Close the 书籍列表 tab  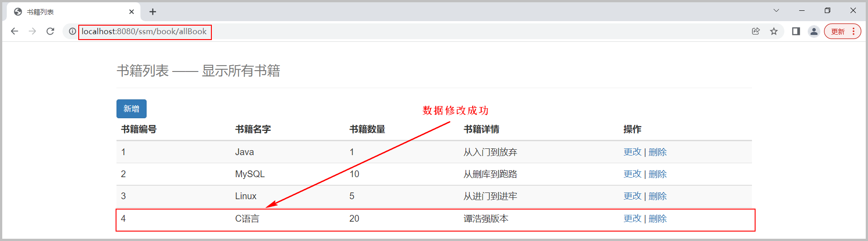[131, 12]
